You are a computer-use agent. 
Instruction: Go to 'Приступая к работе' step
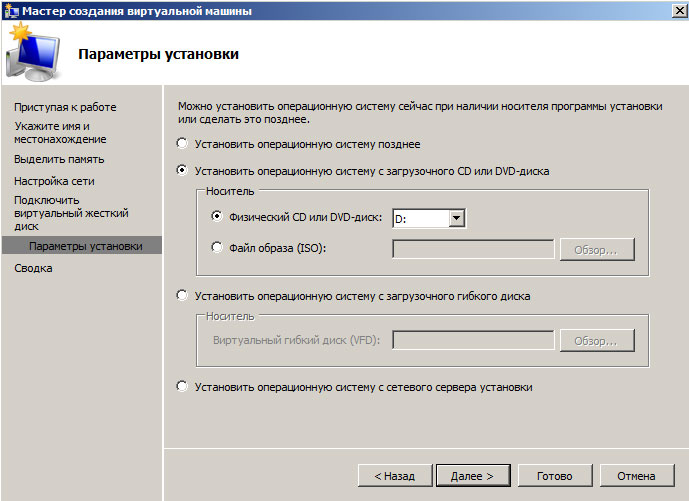(x=65, y=107)
